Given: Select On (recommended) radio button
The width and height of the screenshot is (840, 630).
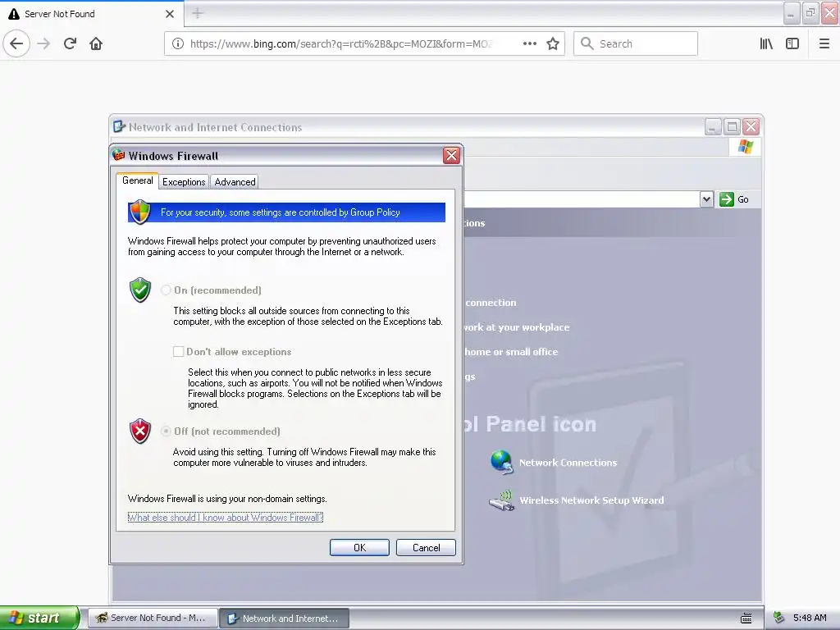Looking at the screenshot, I should (x=166, y=290).
